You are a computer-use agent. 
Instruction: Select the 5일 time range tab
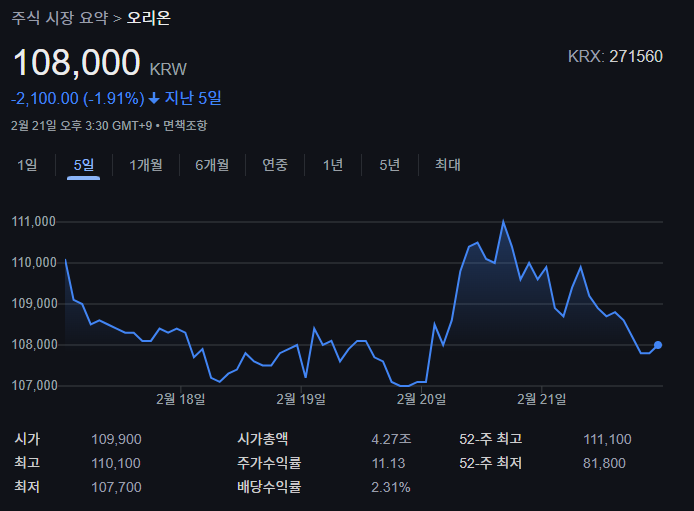(x=84, y=165)
